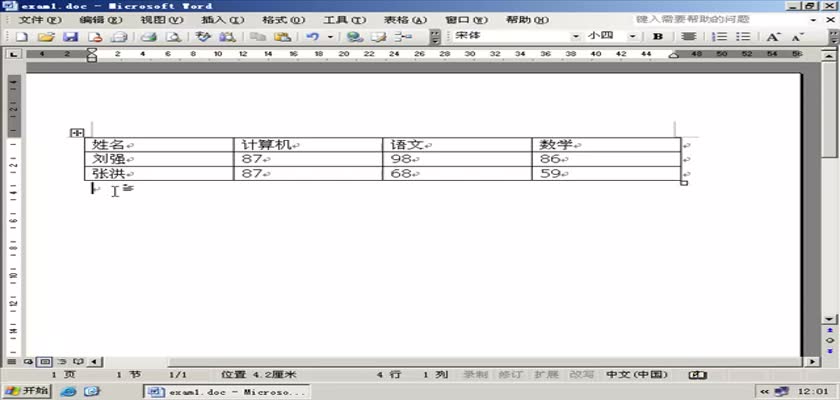Print the document with printer icon
Image resolution: width=840 pixels, height=400 pixels.
coord(148,37)
